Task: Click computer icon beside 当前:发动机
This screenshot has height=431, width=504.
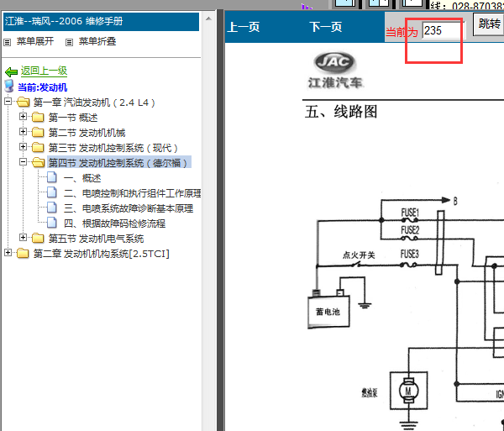Action: 9,87
